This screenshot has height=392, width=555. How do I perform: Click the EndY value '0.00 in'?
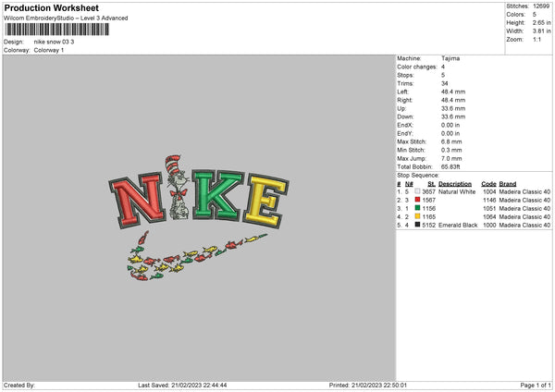450,134
